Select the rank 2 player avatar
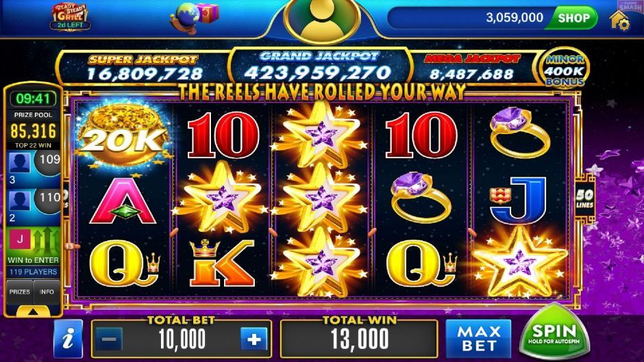This screenshot has width=644, height=362. (20, 201)
